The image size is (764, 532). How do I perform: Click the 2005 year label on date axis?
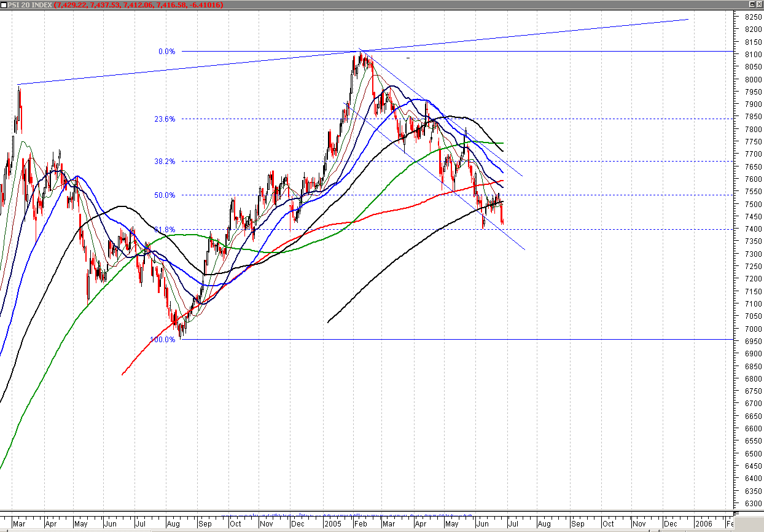[333, 524]
